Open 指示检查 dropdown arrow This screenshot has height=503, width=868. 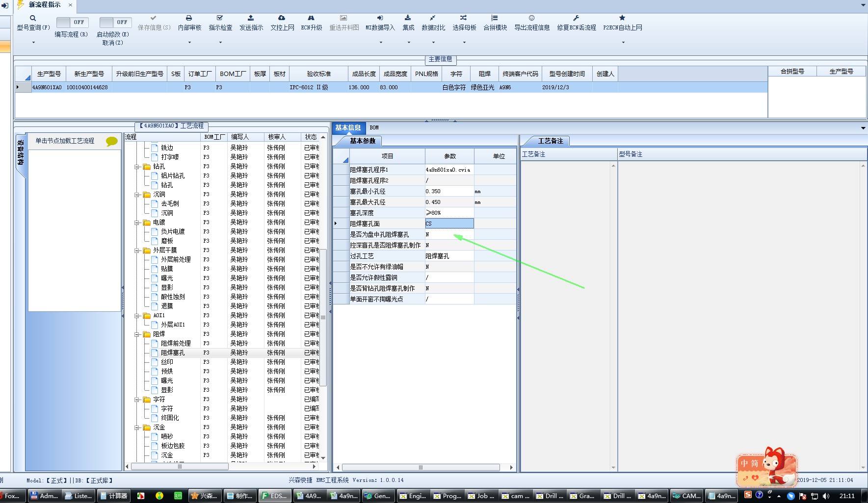click(x=220, y=43)
